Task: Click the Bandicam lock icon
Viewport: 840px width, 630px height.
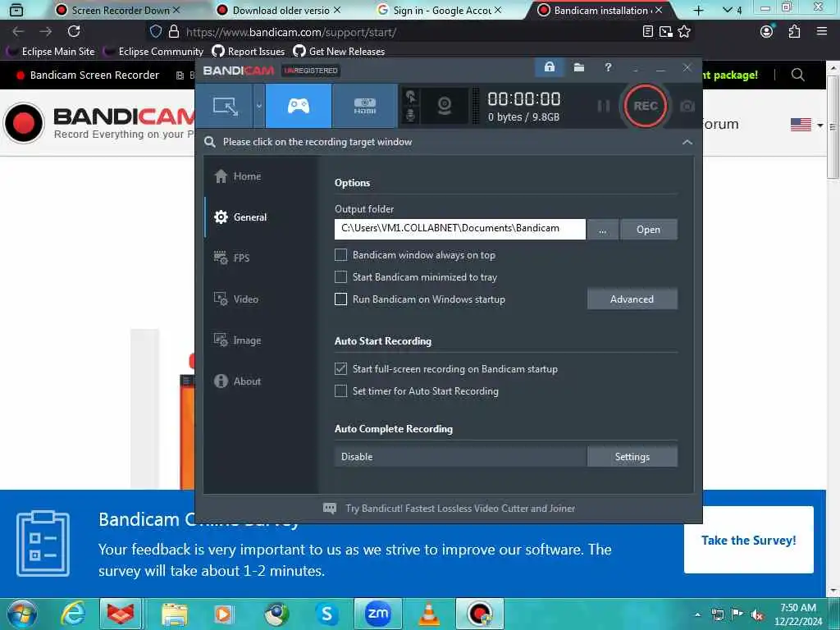Action: coord(549,67)
